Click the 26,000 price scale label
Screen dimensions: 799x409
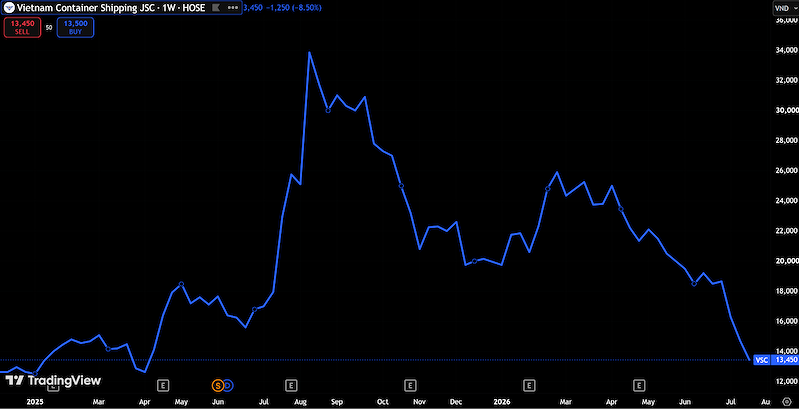[785, 171]
